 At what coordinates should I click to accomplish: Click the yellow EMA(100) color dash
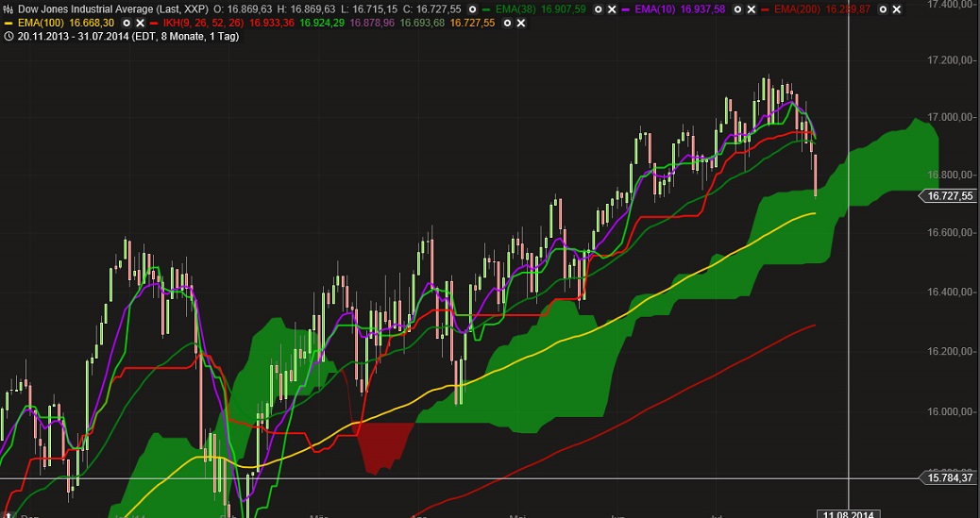[x=8, y=24]
